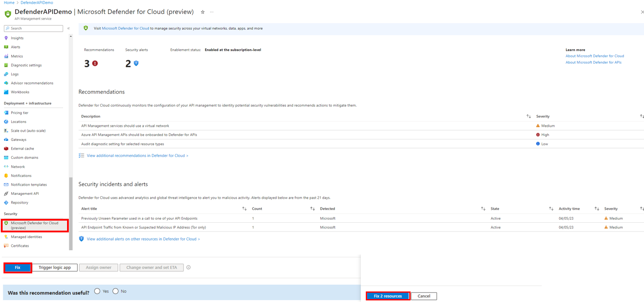Sort alerts by Alert title arrows
The image size is (644, 303).
(244, 209)
